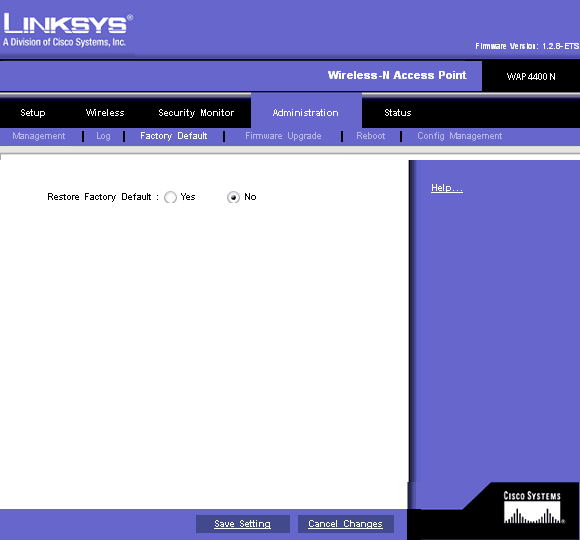Screen dimensions: 580x540
Task: Open the Help link
Action: 447,188
